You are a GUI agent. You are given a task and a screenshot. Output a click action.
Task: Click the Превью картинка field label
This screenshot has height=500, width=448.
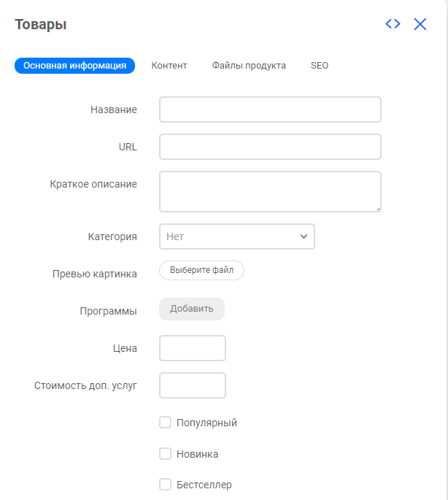point(95,274)
